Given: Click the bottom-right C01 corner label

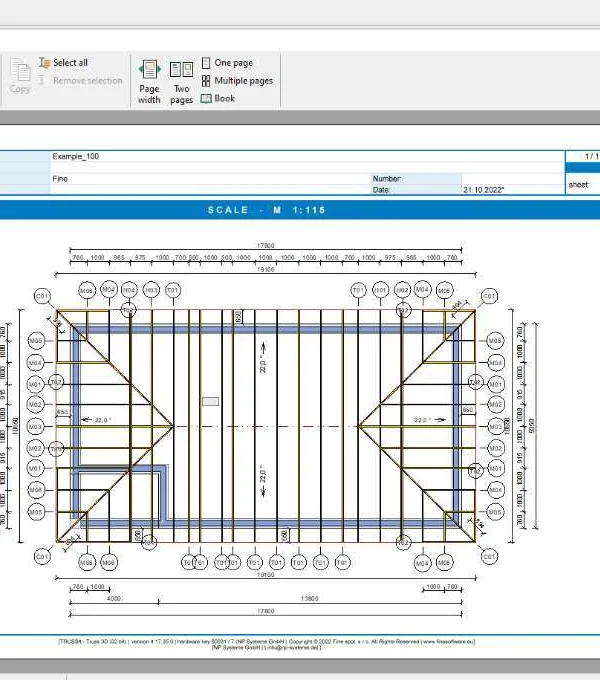Looking at the screenshot, I should coord(489,556).
